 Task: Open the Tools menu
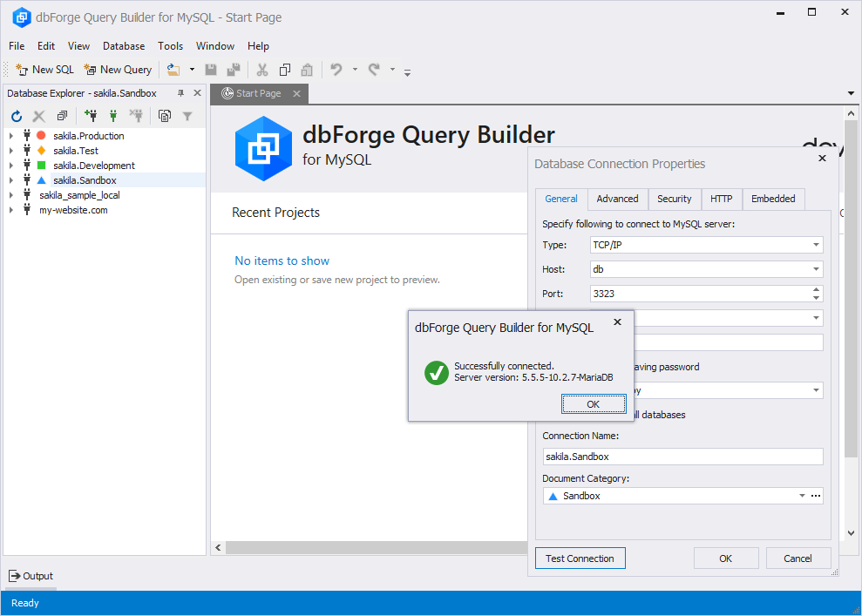[171, 46]
